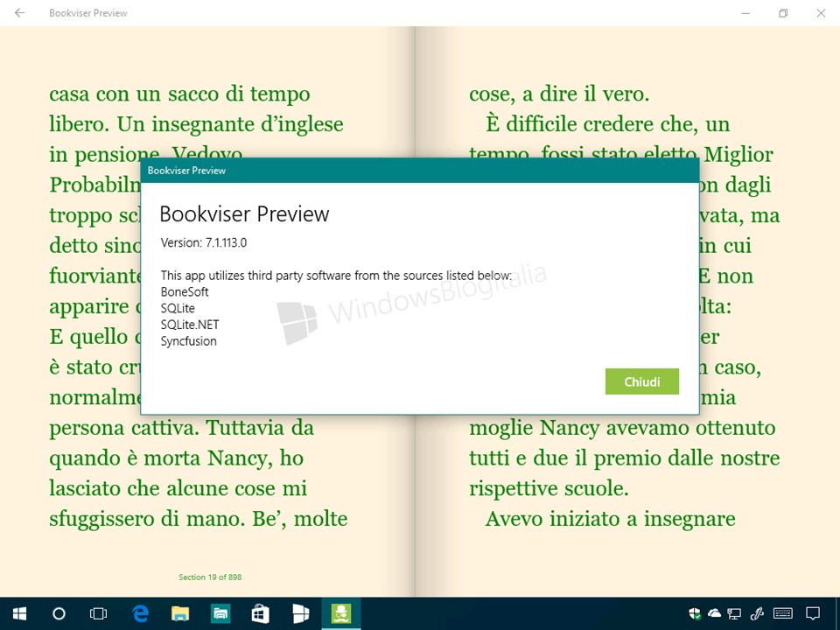The image size is (840, 630).
Task: Open the Windows Start menu
Action: pyautogui.click(x=20, y=613)
